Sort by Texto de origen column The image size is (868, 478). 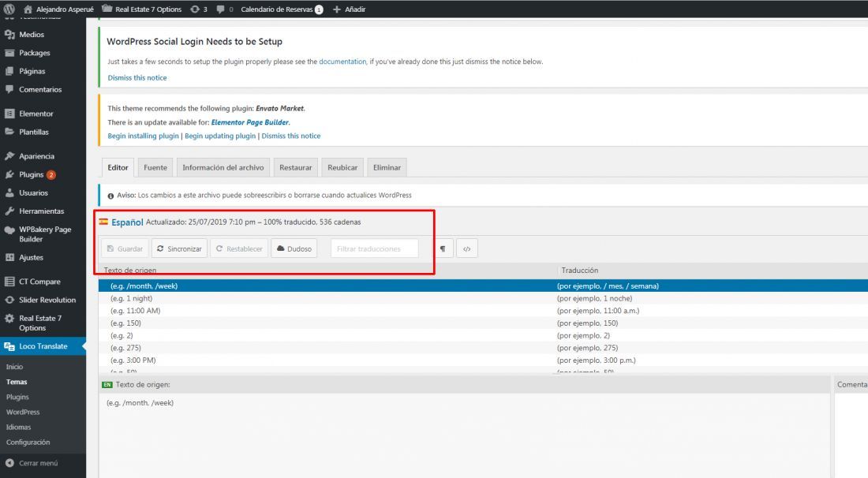point(130,270)
